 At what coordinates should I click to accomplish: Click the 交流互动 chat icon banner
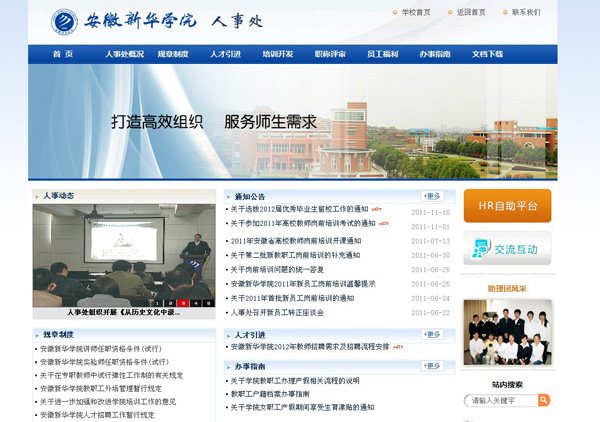tap(507, 249)
